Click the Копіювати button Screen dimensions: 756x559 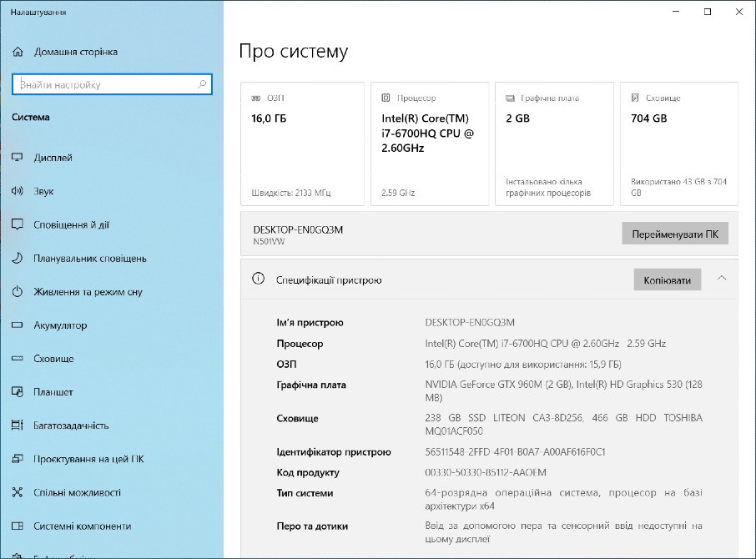(x=668, y=280)
